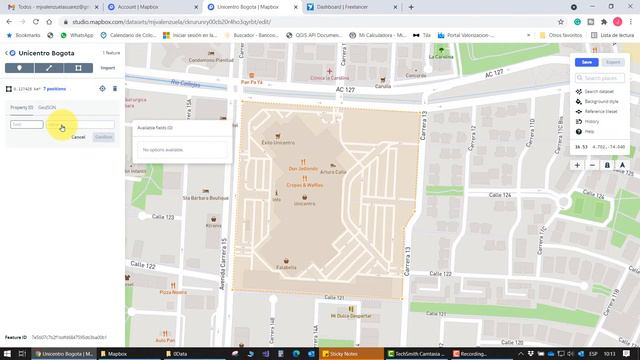
Task: Zoom out the map with minus button
Action: (592, 165)
